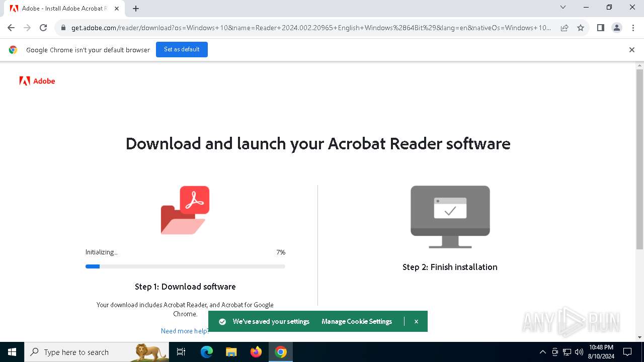Show hidden system tray icons

(542, 352)
